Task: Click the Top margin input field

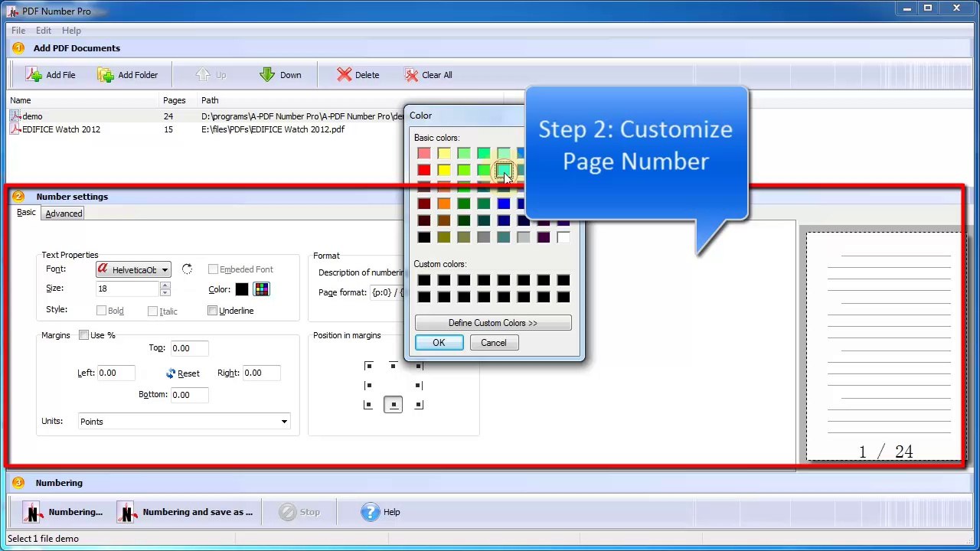Action: pyautogui.click(x=190, y=348)
